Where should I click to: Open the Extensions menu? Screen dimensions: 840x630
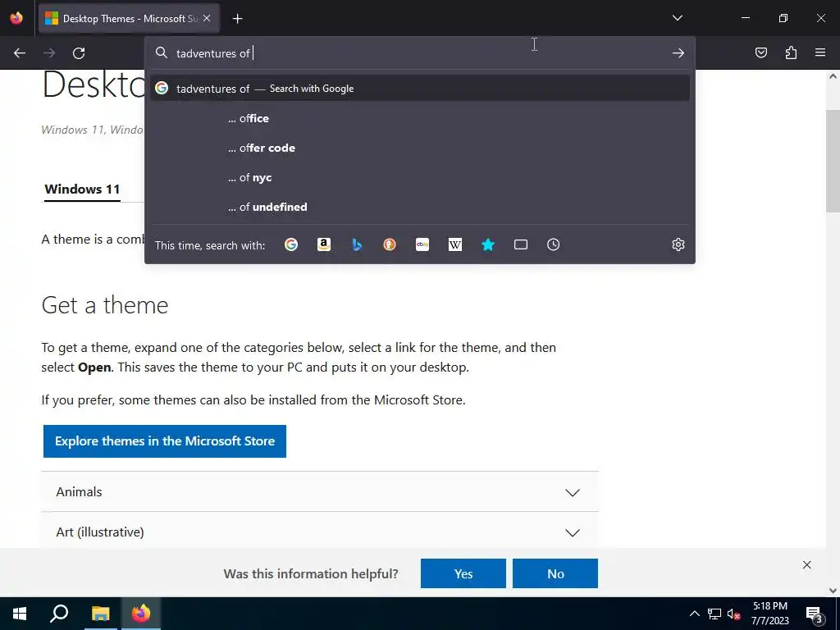(791, 52)
